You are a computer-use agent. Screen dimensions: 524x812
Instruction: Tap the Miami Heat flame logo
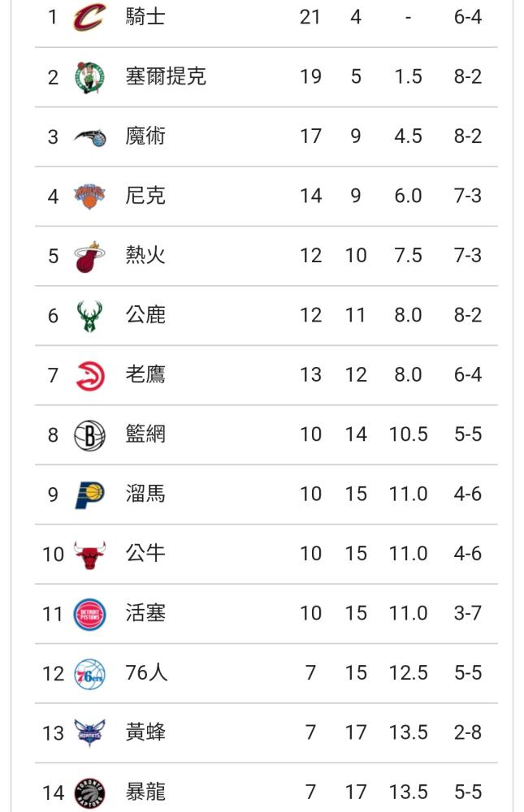coord(89,257)
